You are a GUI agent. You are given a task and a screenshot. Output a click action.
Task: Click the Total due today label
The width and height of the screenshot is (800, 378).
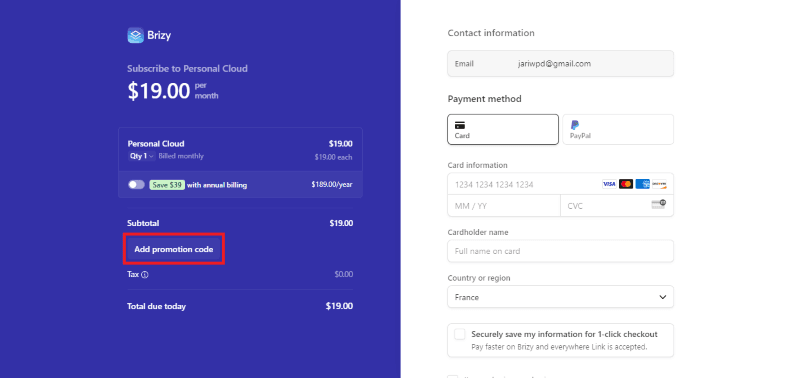tap(156, 307)
